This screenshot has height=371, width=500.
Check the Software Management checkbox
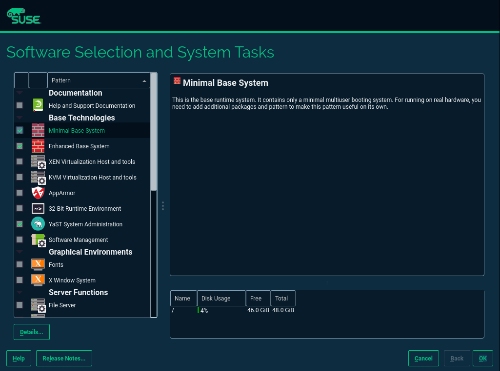[x=20, y=240]
